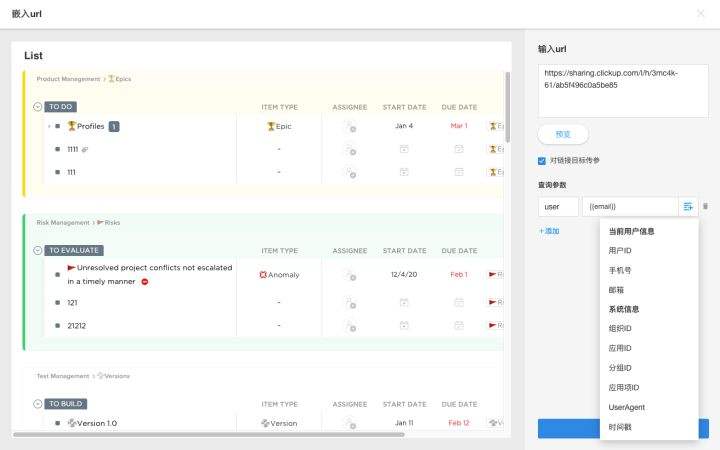Select 用户ID from the variable menu
720x450 pixels.
[620, 250]
